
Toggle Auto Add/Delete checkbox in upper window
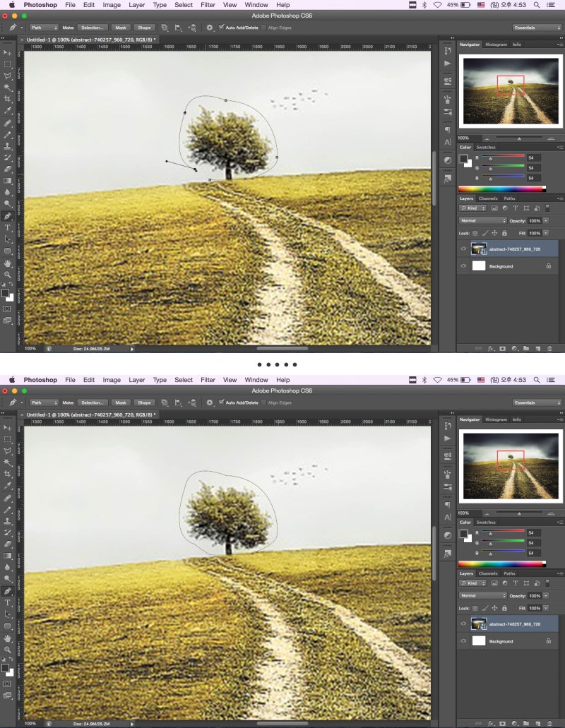tap(222, 27)
